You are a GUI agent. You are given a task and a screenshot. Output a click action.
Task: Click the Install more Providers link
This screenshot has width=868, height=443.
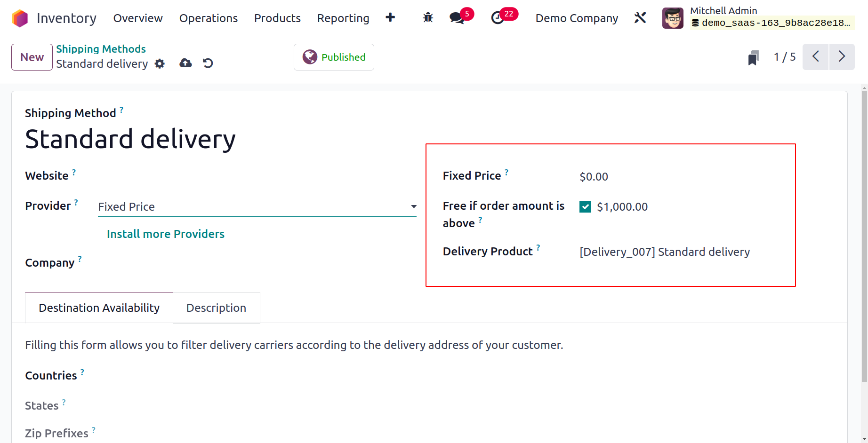click(x=166, y=234)
